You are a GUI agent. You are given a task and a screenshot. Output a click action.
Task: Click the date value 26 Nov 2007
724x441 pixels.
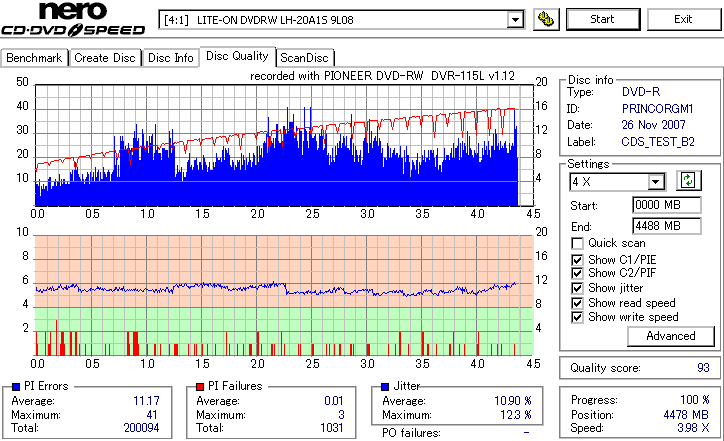click(x=653, y=125)
